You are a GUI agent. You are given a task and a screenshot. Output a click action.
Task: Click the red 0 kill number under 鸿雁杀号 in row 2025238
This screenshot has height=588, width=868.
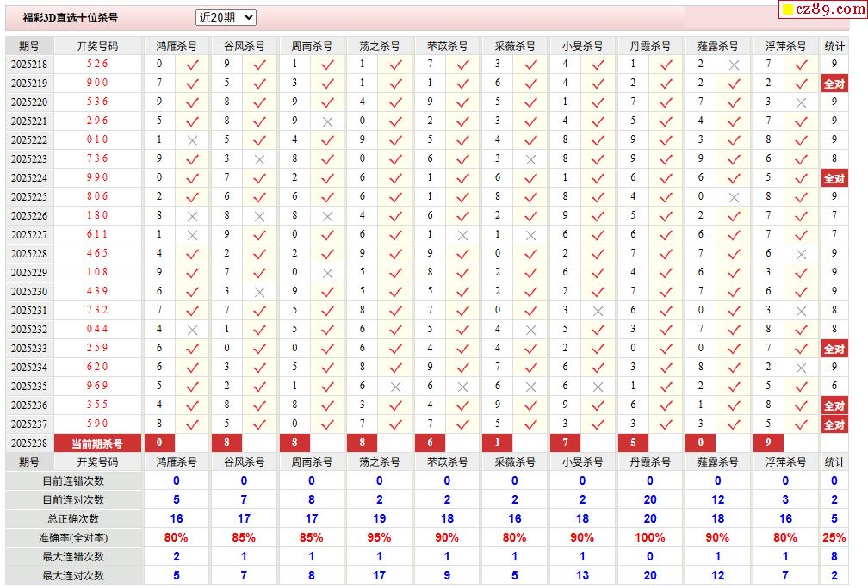point(159,443)
